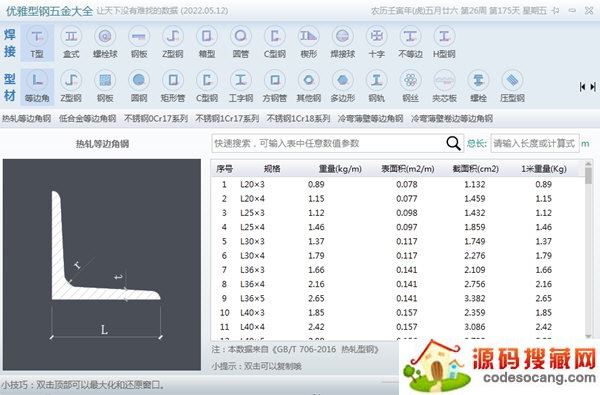Sort by the 截面积(cm2) column header
The width and height of the screenshot is (600, 395).
click(475, 169)
